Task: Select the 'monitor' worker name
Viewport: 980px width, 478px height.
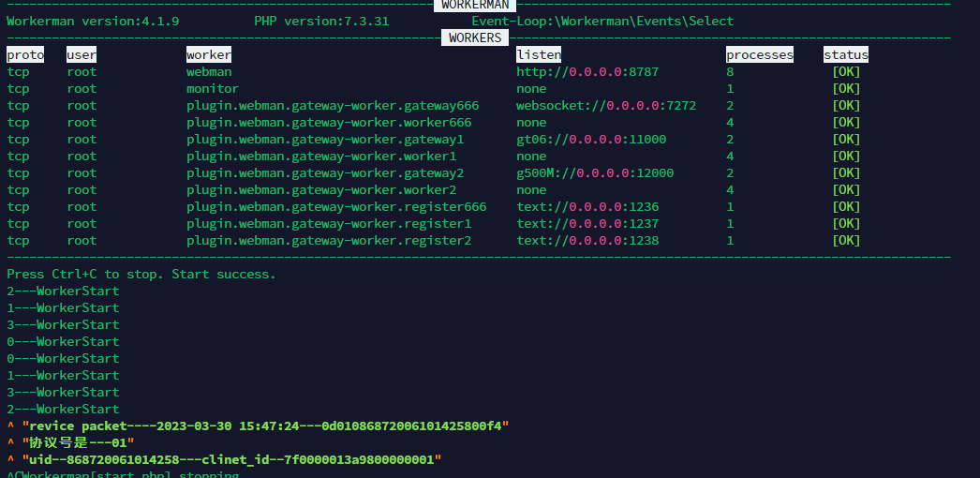Action: [x=213, y=89]
